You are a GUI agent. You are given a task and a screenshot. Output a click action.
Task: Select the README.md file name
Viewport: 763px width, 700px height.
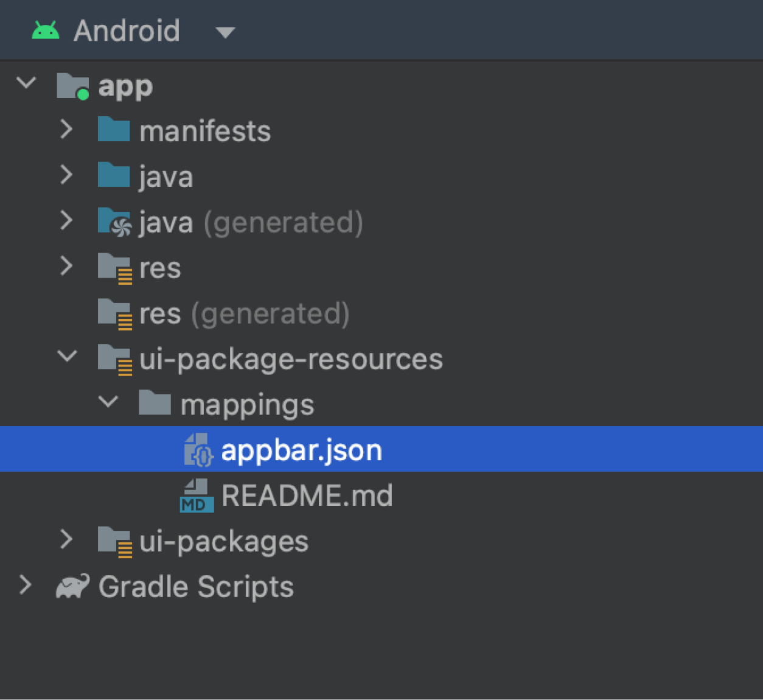307,496
